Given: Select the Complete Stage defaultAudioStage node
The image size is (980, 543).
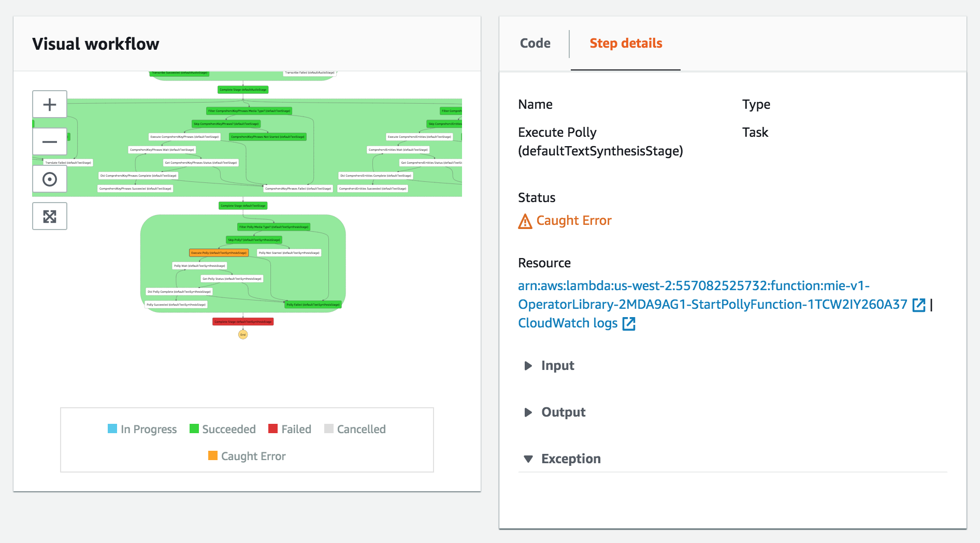Looking at the screenshot, I should [243, 90].
